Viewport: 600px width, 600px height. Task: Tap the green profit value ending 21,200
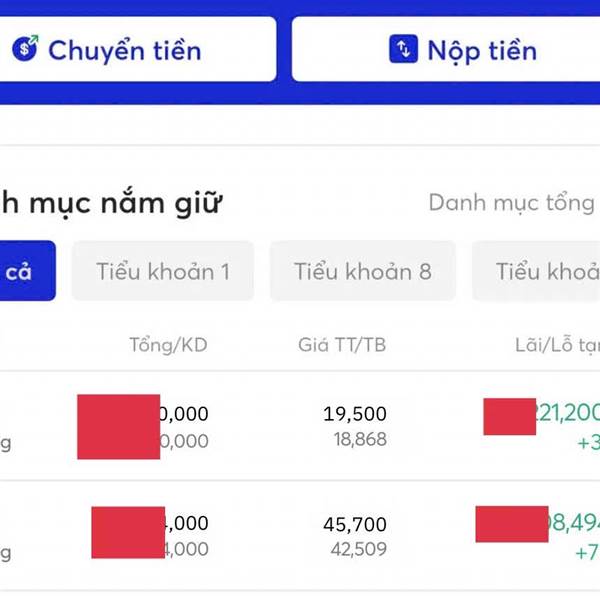pyautogui.click(x=568, y=413)
